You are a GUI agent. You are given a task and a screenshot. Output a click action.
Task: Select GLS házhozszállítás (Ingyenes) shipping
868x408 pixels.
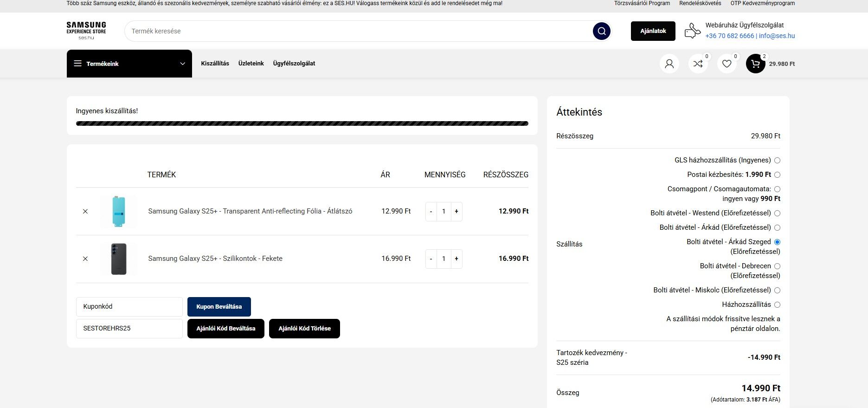click(777, 160)
